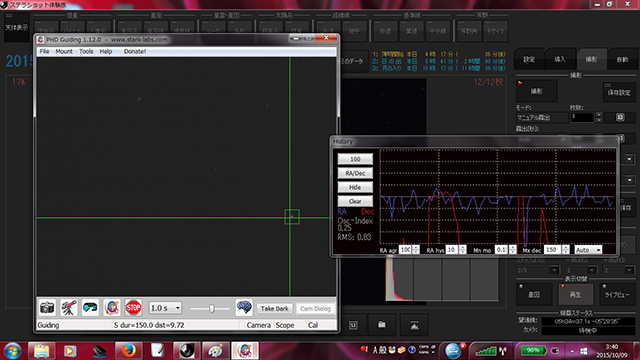
Task: Toggle the 写野角 field-of-view button
Action: click(469, 31)
